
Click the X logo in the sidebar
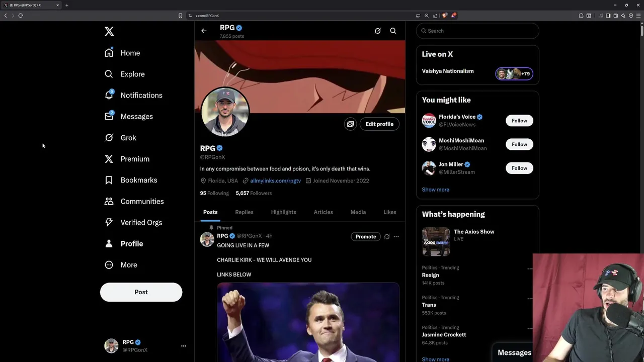[x=109, y=32]
